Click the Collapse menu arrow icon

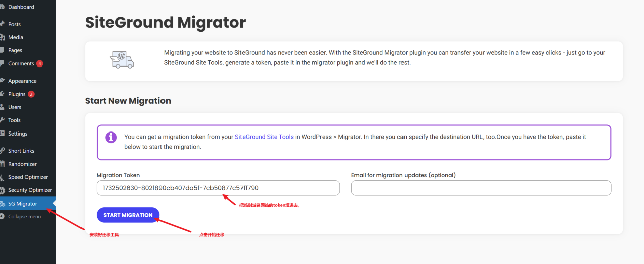(x=3, y=217)
